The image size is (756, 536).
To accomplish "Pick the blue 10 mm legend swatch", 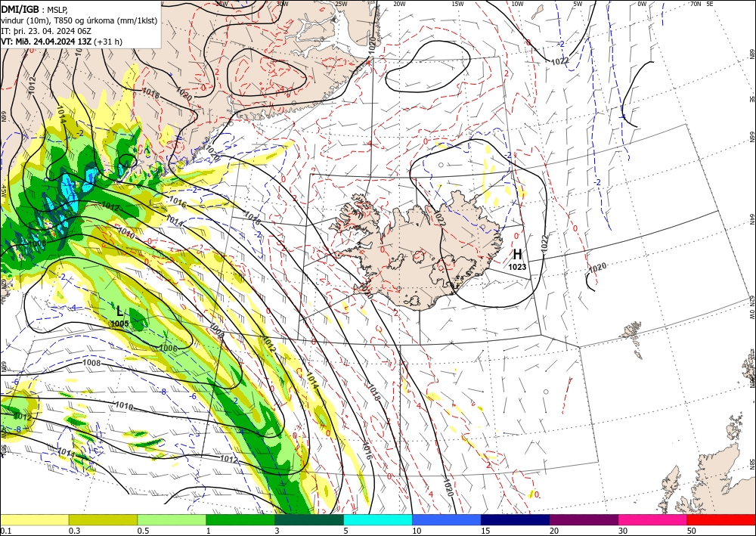I will pyautogui.click(x=447, y=519).
